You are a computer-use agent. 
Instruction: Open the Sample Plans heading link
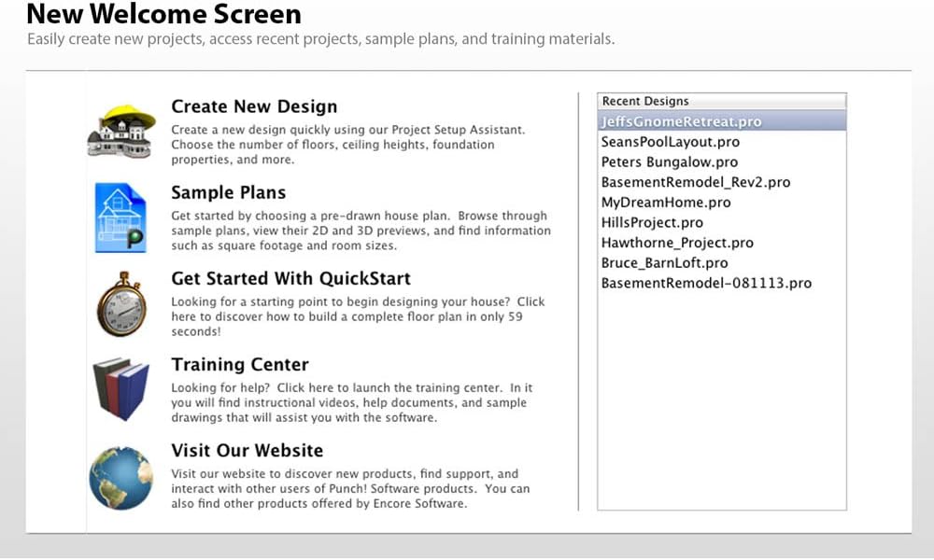pyautogui.click(x=228, y=192)
